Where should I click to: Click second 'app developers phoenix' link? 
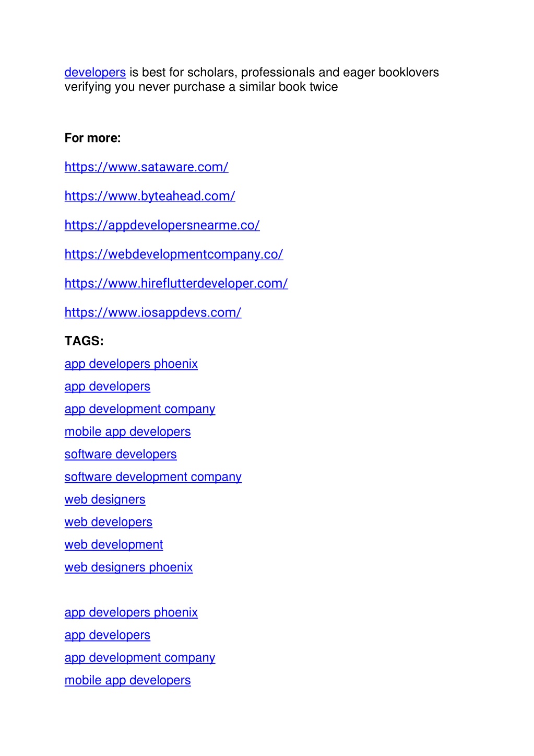pyautogui.click(x=131, y=612)
